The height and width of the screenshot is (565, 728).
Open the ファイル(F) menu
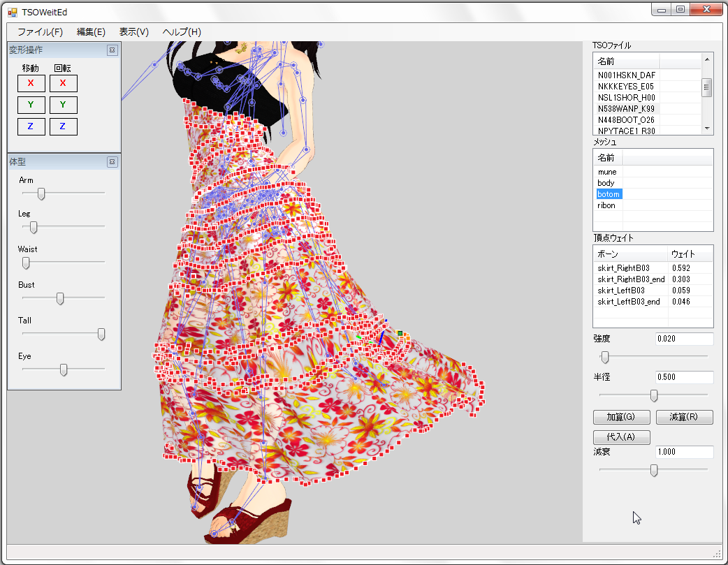tap(40, 32)
